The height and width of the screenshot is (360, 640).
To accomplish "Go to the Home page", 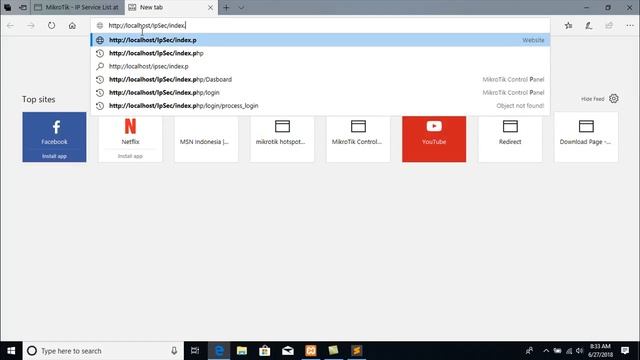I will (72, 25).
